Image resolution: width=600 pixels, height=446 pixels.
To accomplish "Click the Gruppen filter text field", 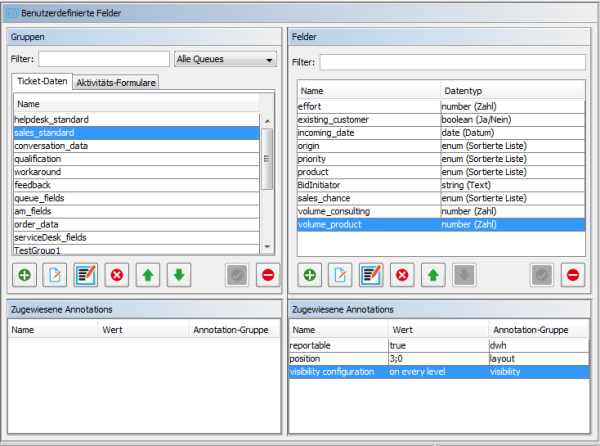I will click(x=104, y=60).
